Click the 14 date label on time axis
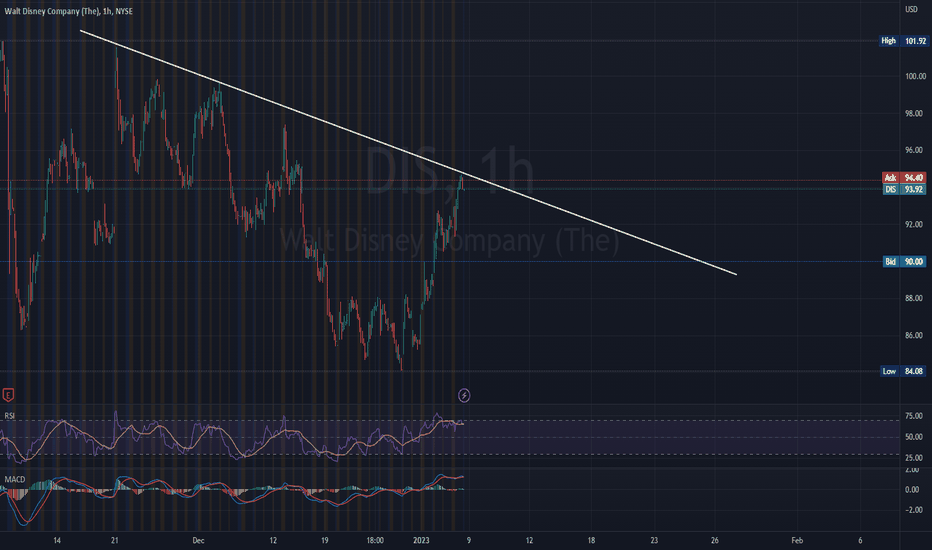This screenshot has width=932, height=550. pyautogui.click(x=57, y=540)
